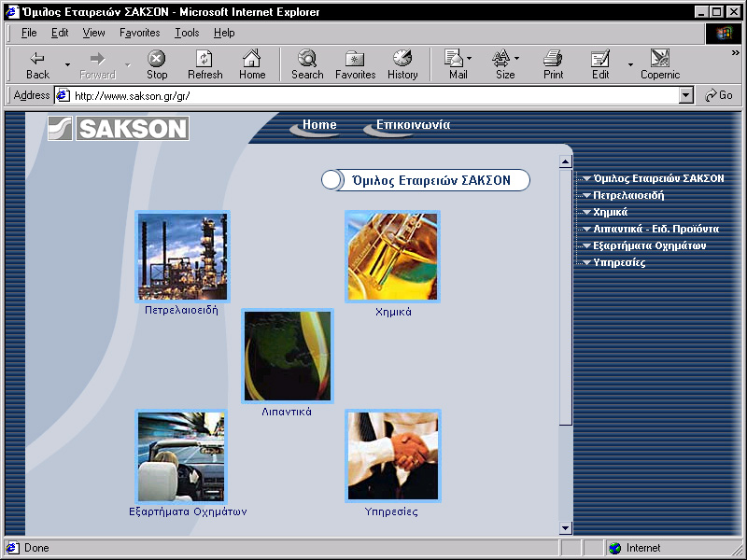The width and height of the screenshot is (747, 560).
Task: Click the Λιπαντικά caption link
Action: coord(287,412)
